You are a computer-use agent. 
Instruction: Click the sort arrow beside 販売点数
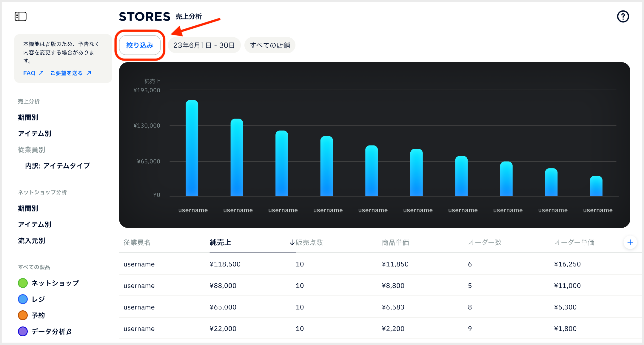(x=292, y=243)
